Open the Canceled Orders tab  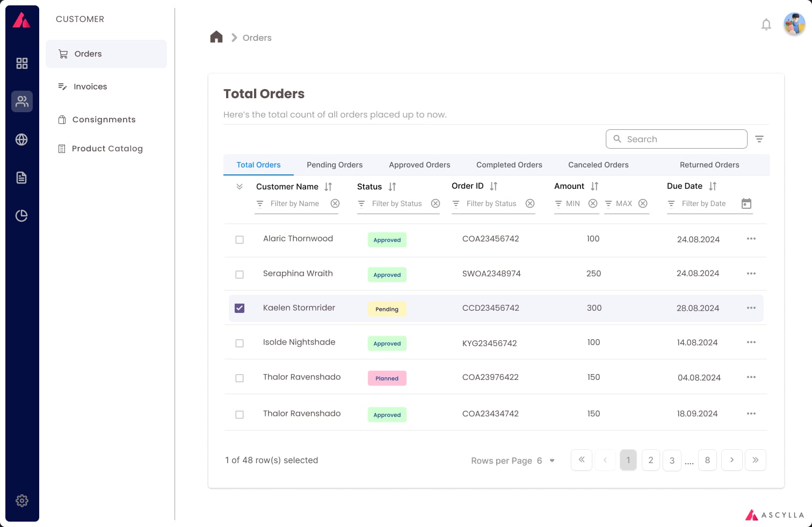[x=598, y=165]
